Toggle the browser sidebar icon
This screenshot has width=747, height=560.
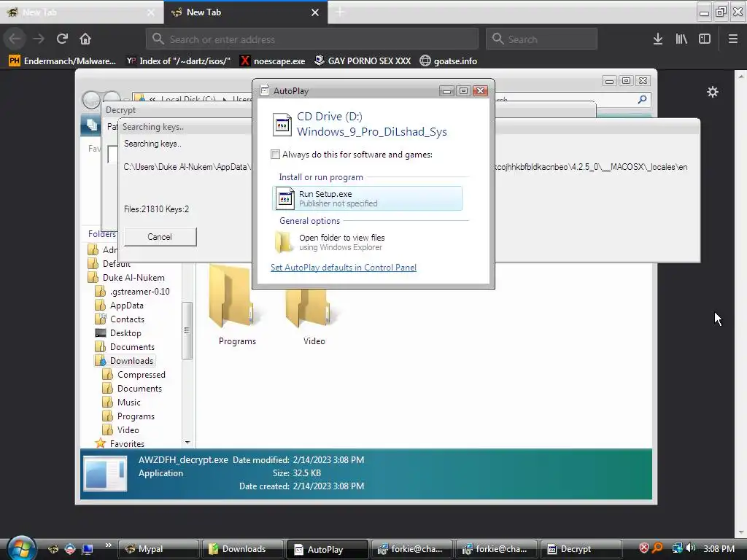coord(705,39)
